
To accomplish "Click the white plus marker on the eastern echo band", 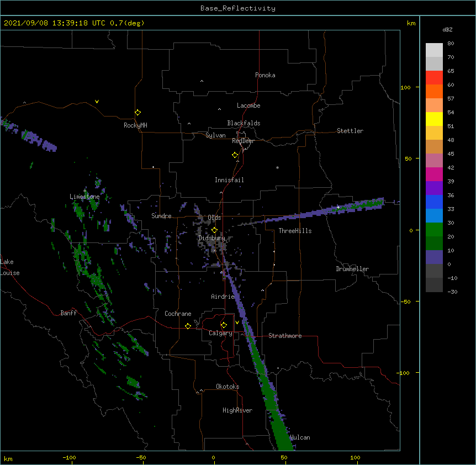I will point(338,207).
